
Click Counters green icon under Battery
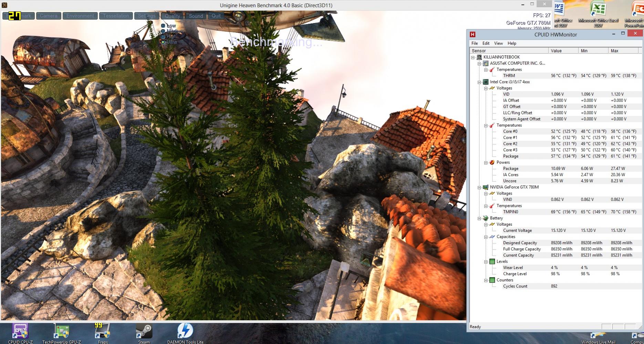pos(492,280)
